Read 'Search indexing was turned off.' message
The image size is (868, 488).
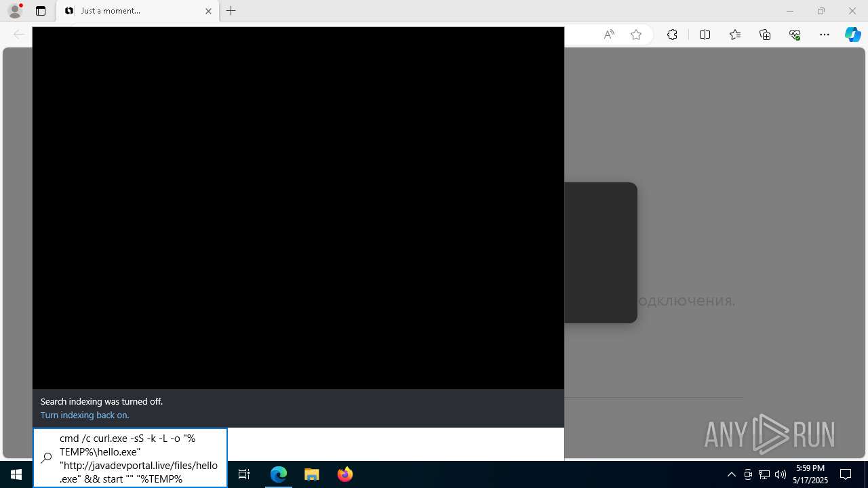pyautogui.click(x=102, y=401)
